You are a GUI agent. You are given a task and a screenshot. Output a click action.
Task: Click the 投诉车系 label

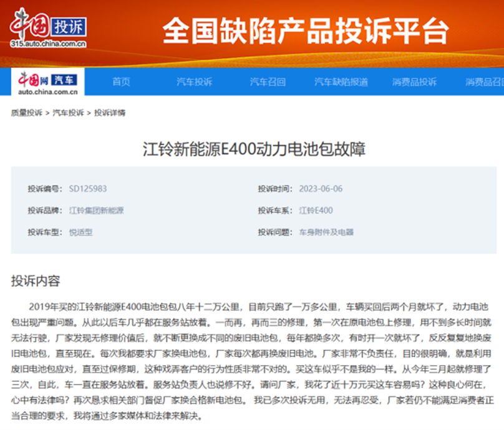tap(275, 211)
